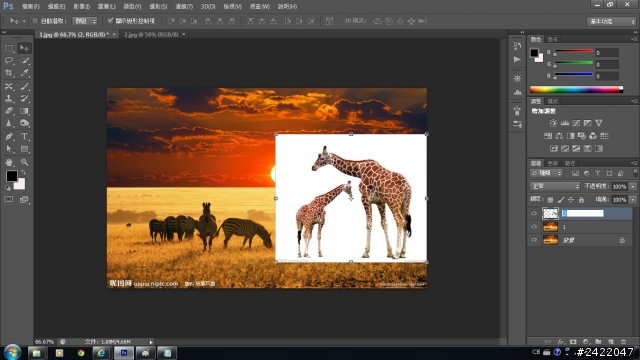Open the workspace switcher dropdown
The width and height of the screenshot is (640, 360).
tap(611, 21)
